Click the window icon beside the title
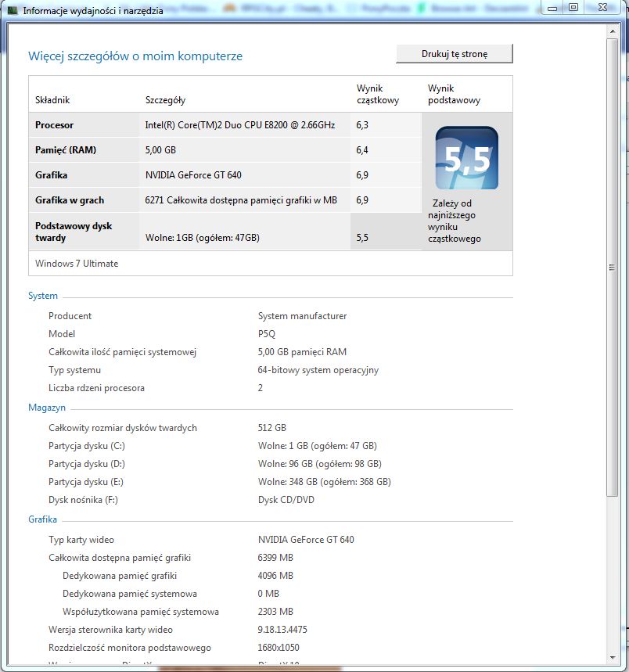629x672 pixels. (13, 10)
